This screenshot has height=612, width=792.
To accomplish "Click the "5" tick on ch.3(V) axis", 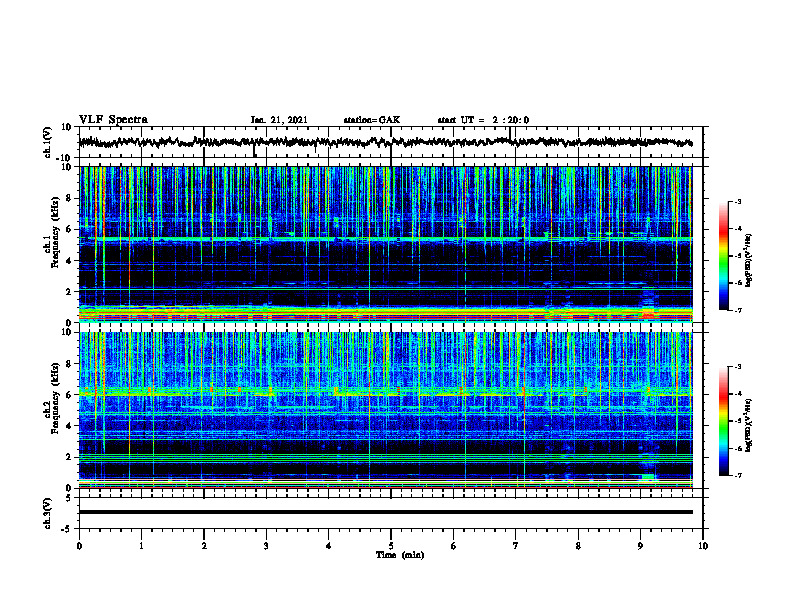I will pyautogui.click(x=69, y=498).
